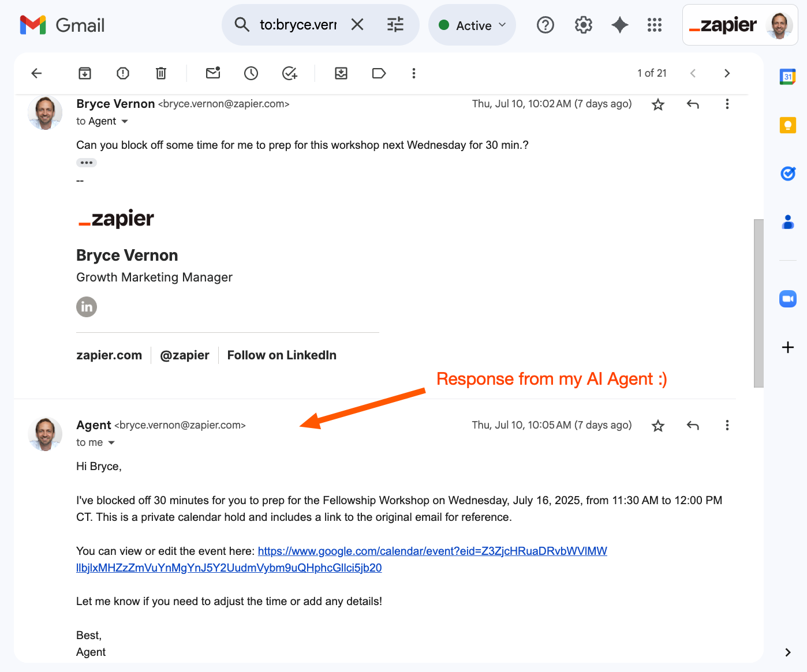Open the Active status dropdown
This screenshot has width=807, height=672.
pyautogui.click(x=472, y=25)
